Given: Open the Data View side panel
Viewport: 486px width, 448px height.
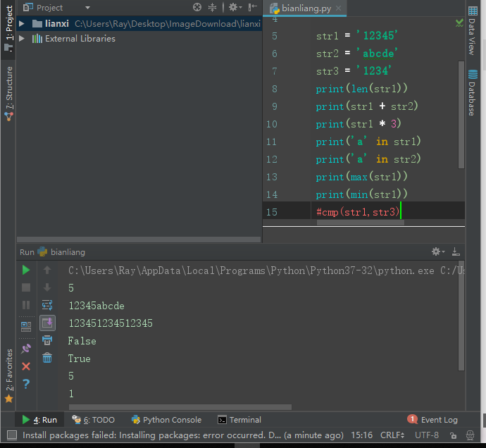Looking at the screenshot, I should pyautogui.click(x=473, y=31).
